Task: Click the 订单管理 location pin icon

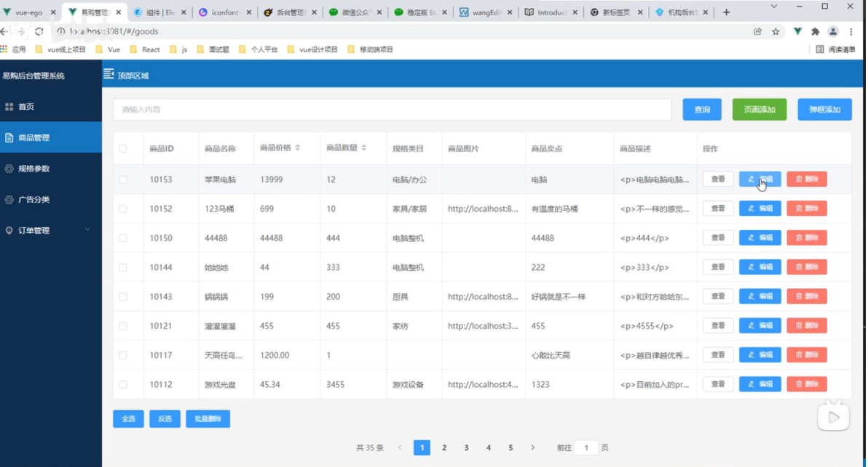Action: tap(9, 231)
